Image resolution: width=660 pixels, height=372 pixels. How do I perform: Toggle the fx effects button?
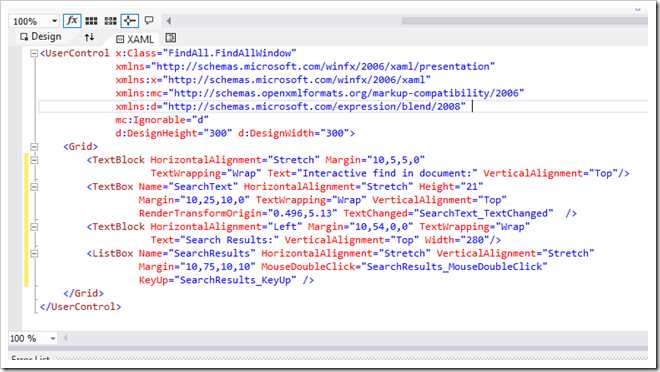tap(72, 20)
